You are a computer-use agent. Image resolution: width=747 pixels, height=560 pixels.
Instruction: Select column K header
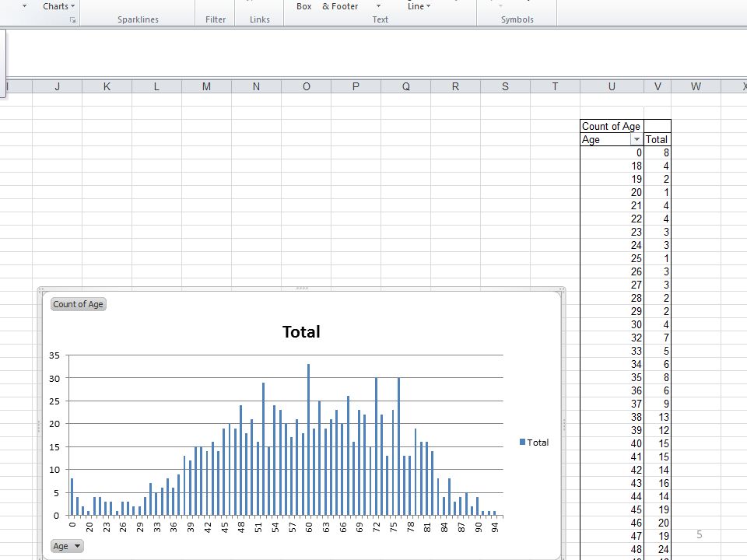point(107,86)
